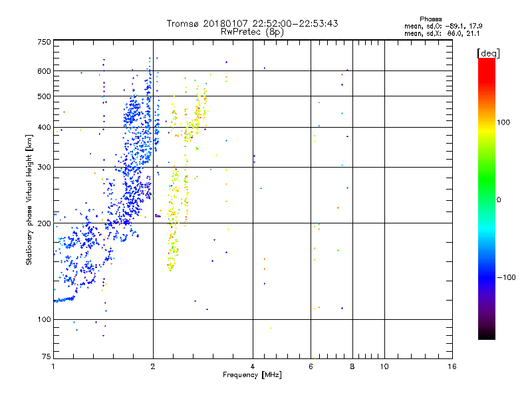Click the y-axis value "400"
The image size is (532, 399).
click(44, 128)
